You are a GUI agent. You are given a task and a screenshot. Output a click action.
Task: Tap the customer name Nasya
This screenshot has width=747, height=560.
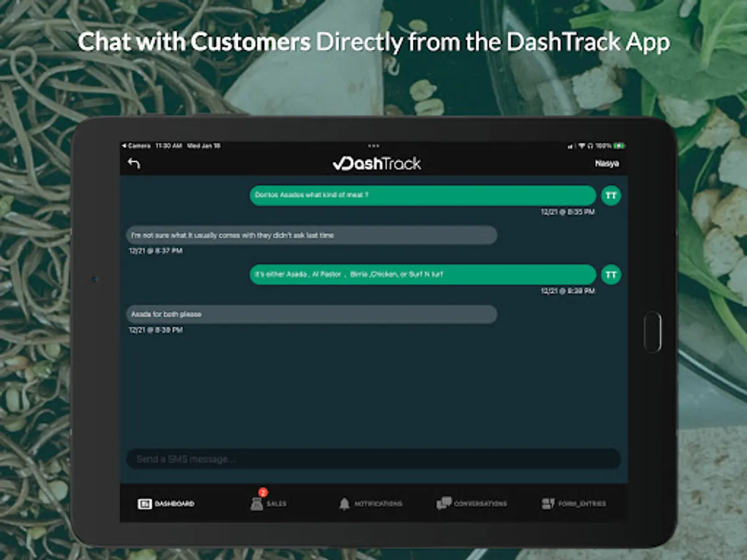(x=607, y=164)
